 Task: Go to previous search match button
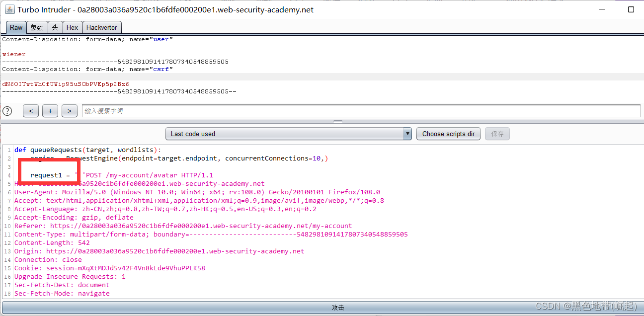click(31, 111)
